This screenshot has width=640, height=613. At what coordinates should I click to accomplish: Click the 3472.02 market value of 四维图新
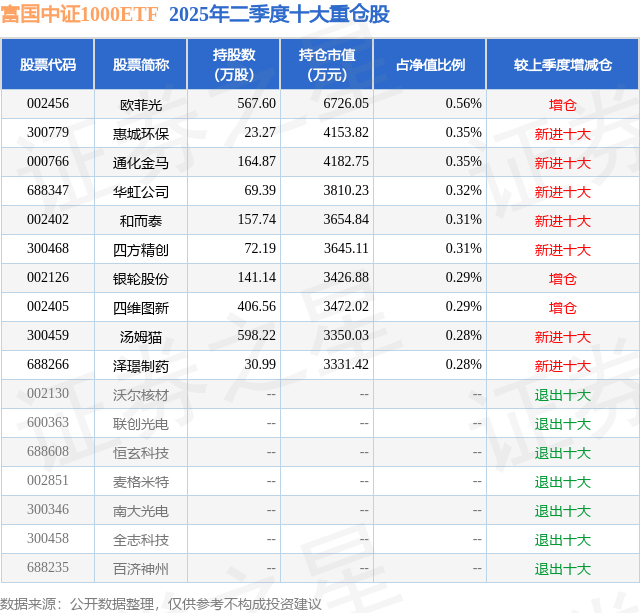click(346, 306)
